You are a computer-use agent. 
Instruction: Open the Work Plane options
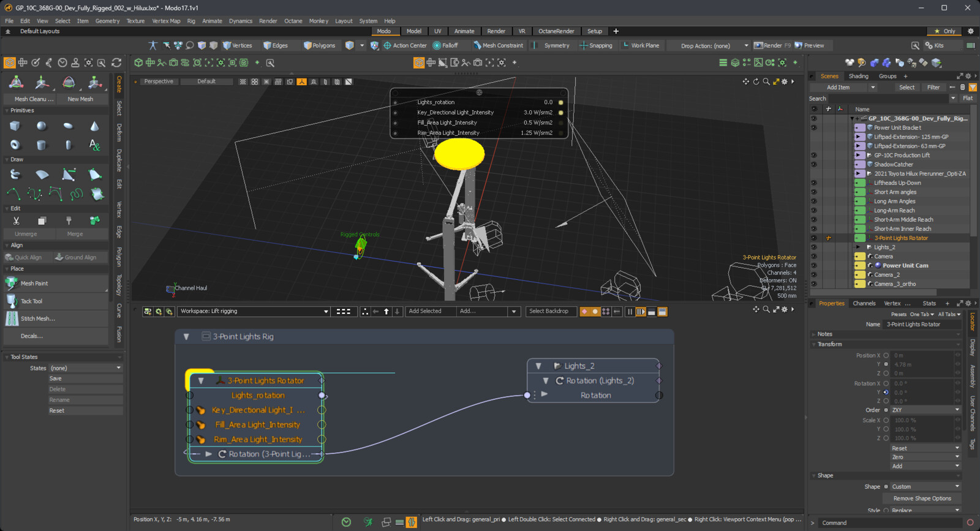click(x=641, y=45)
